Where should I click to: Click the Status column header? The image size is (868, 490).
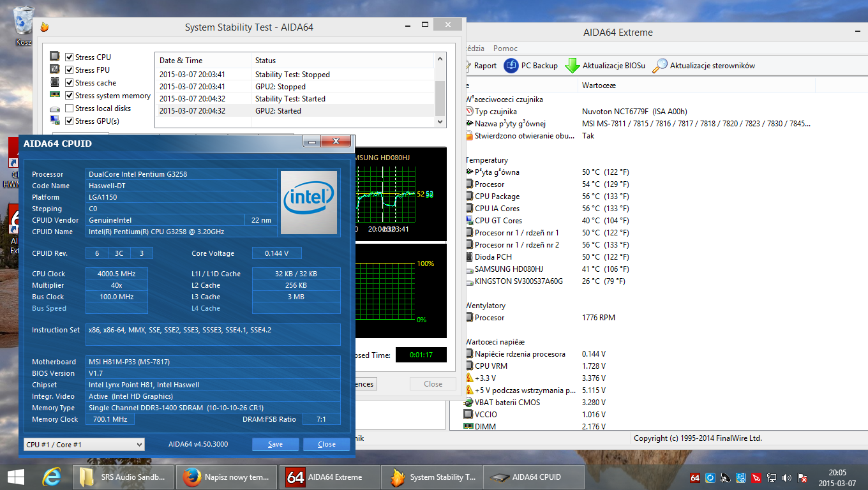(x=343, y=61)
